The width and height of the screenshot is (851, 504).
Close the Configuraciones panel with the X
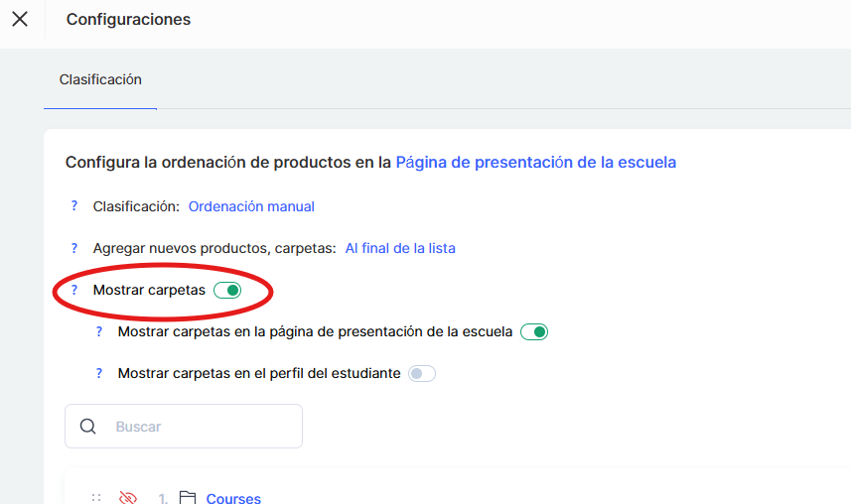[20, 19]
